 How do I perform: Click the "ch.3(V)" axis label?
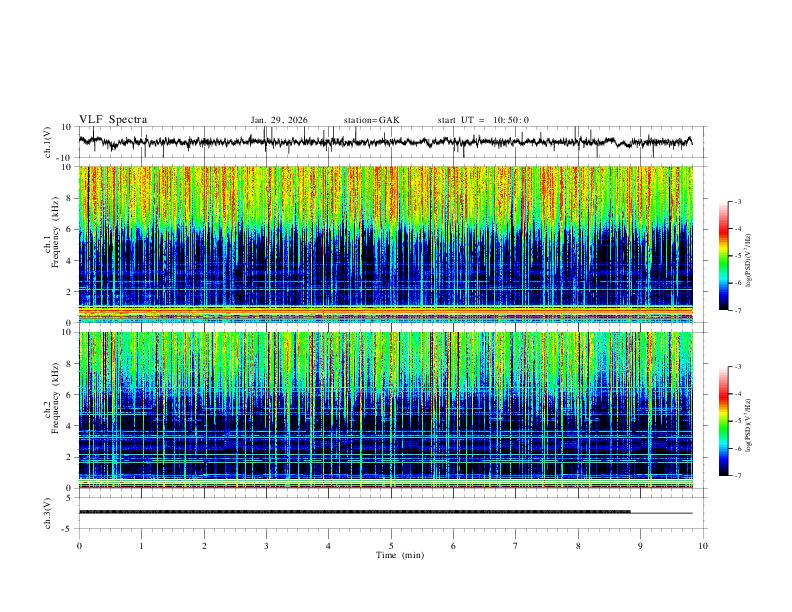tap(48, 513)
